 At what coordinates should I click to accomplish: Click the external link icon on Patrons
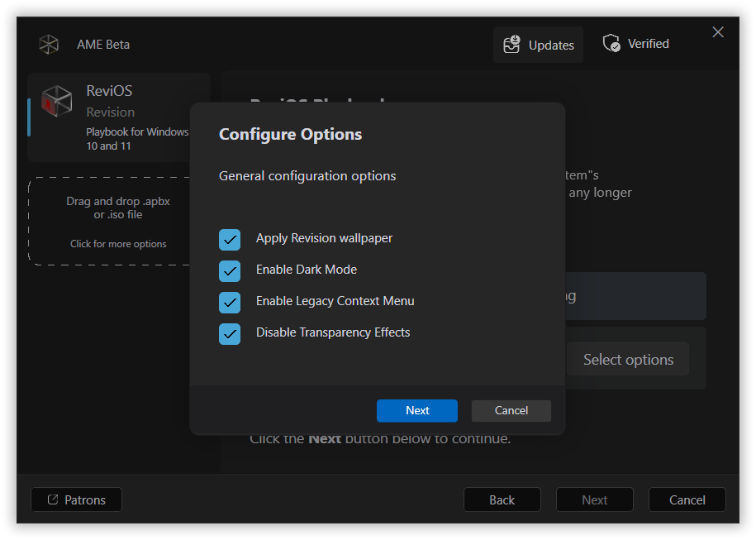(x=53, y=499)
